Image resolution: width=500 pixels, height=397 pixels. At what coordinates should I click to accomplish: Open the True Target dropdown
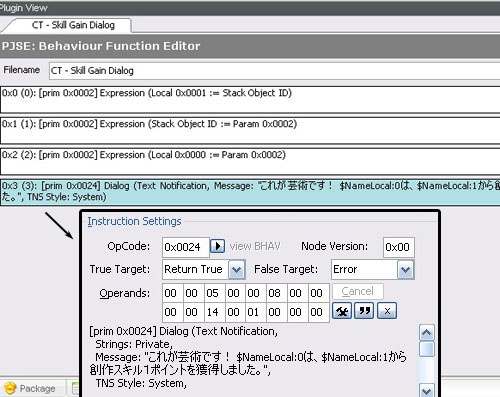(x=236, y=269)
